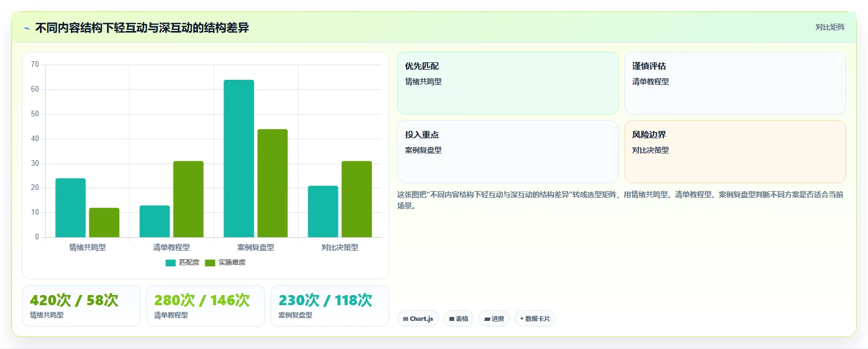Click the y-axis value 70
Image resolution: width=868 pixels, height=349 pixels.
[35, 65]
